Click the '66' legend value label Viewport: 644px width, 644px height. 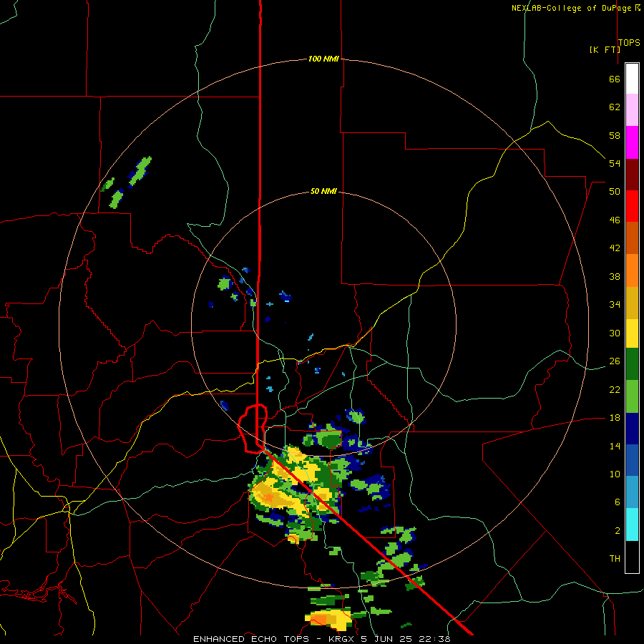[615, 79]
